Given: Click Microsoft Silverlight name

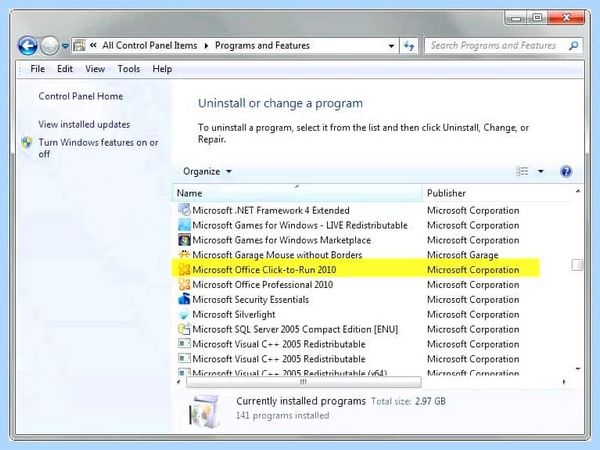Looking at the screenshot, I should pos(233,315).
